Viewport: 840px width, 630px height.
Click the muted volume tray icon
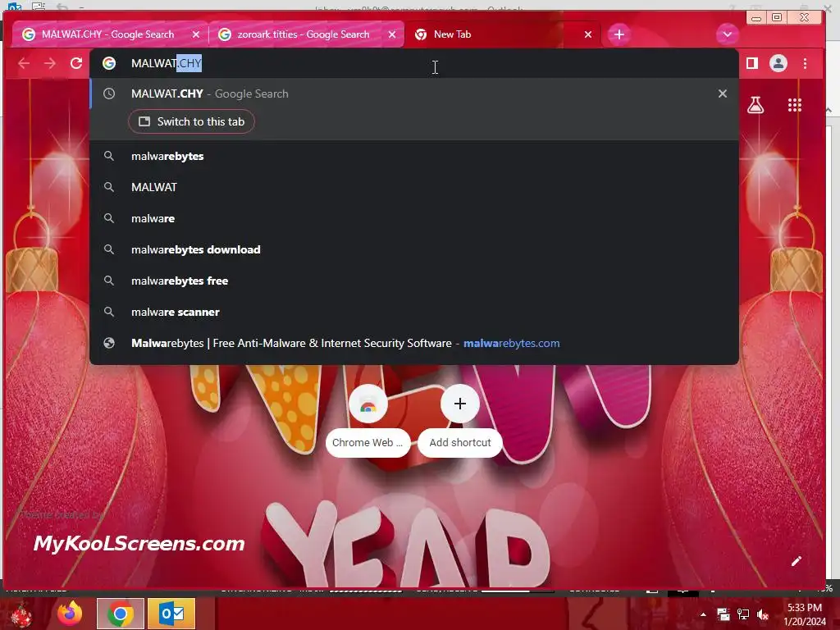click(763, 614)
